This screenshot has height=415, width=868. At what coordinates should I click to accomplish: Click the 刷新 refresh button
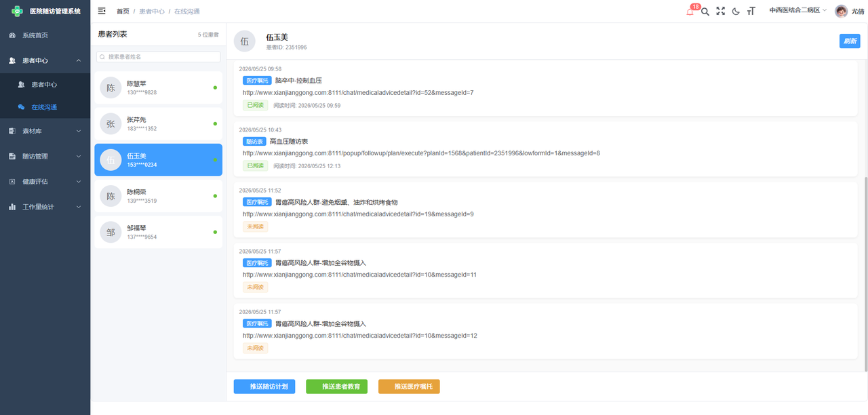[x=850, y=41]
